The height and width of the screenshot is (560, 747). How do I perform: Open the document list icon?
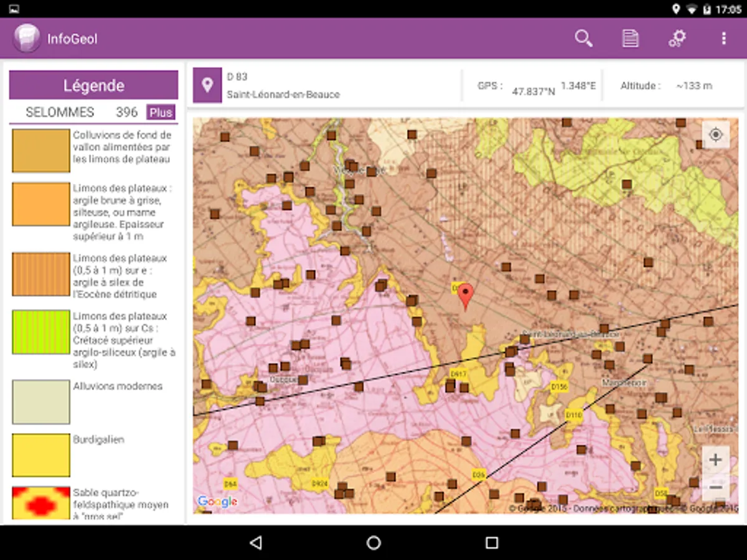[630, 39]
